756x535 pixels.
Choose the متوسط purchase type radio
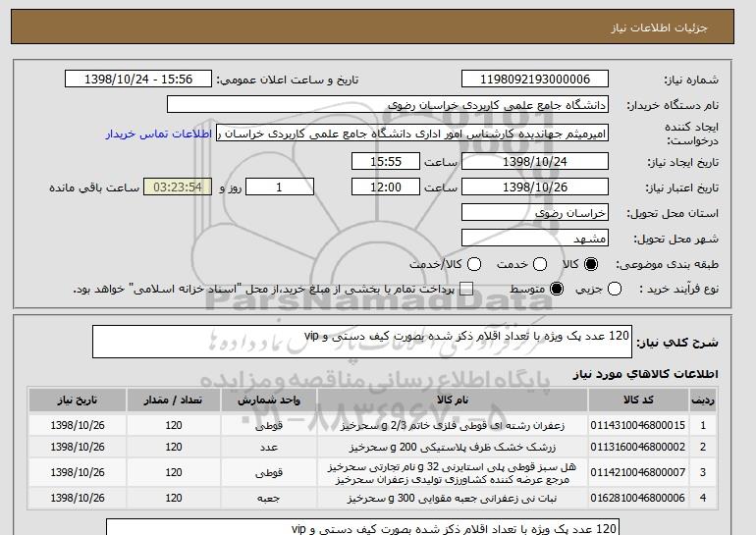tap(557, 290)
